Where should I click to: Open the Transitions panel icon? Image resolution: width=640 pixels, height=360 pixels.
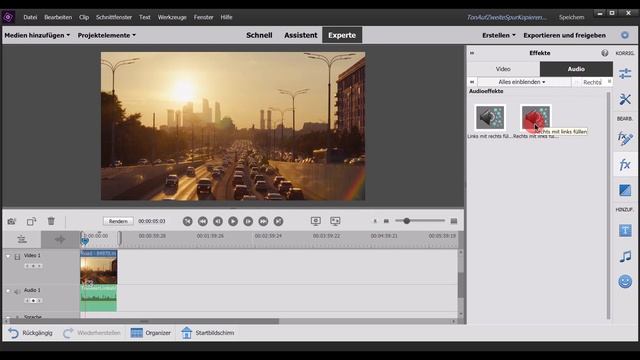point(625,190)
